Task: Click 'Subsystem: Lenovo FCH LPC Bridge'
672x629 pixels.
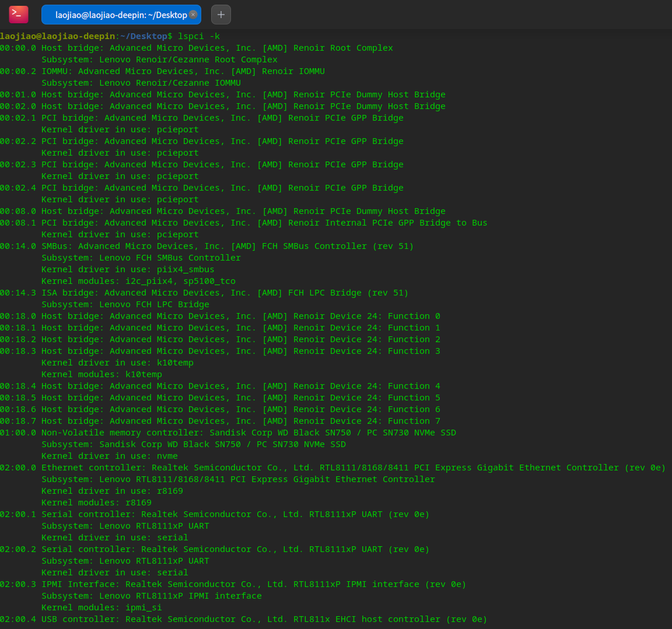Action: click(125, 304)
